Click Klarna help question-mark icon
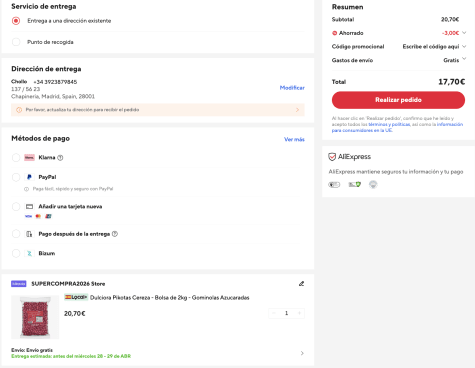The image size is (475, 368). pyautogui.click(x=60, y=158)
